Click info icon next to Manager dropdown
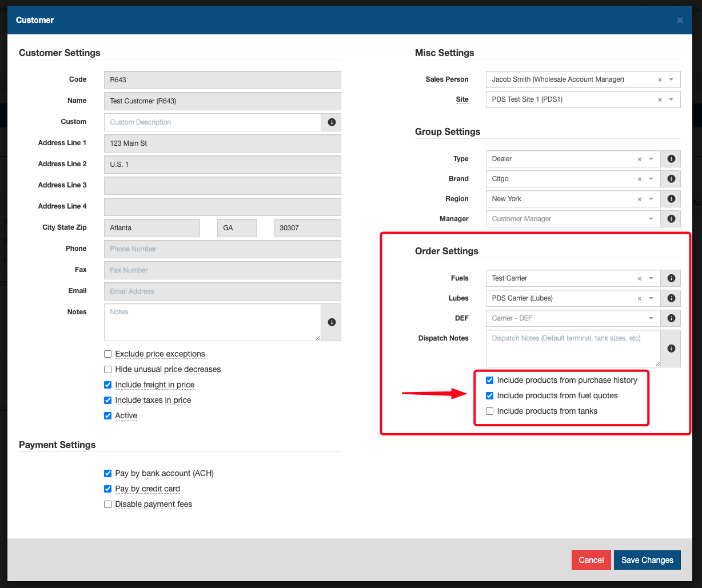Viewport: 702px width, 588px height. point(671,219)
